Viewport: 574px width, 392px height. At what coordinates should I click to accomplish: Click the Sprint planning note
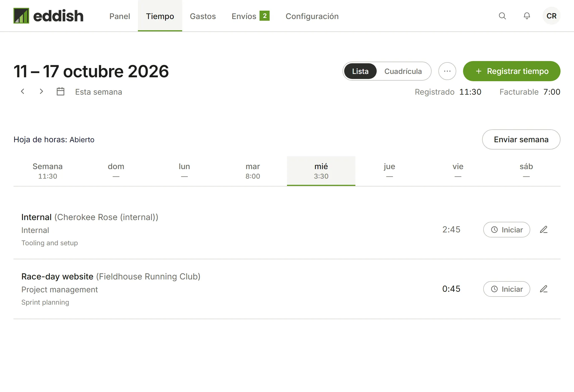pyautogui.click(x=45, y=302)
